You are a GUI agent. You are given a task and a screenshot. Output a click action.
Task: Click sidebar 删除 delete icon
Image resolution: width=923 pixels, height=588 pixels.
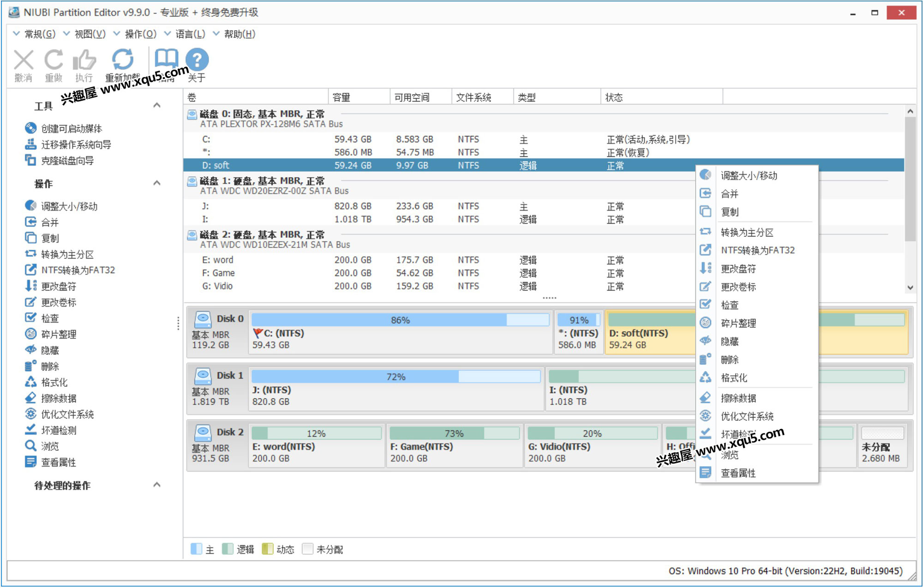(x=30, y=366)
